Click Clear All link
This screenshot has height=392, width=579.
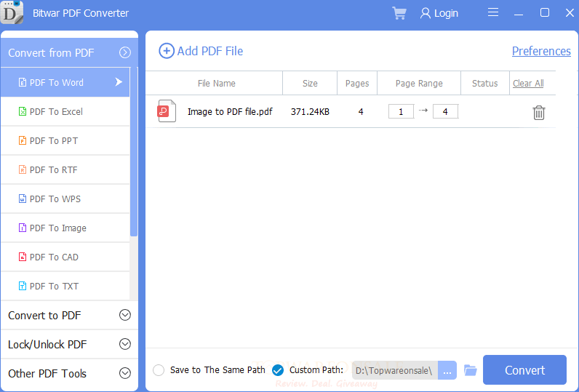coord(528,84)
